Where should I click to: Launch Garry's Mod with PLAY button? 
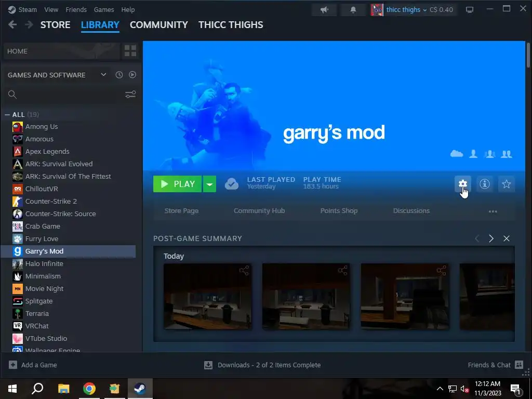tap(178, 184)
